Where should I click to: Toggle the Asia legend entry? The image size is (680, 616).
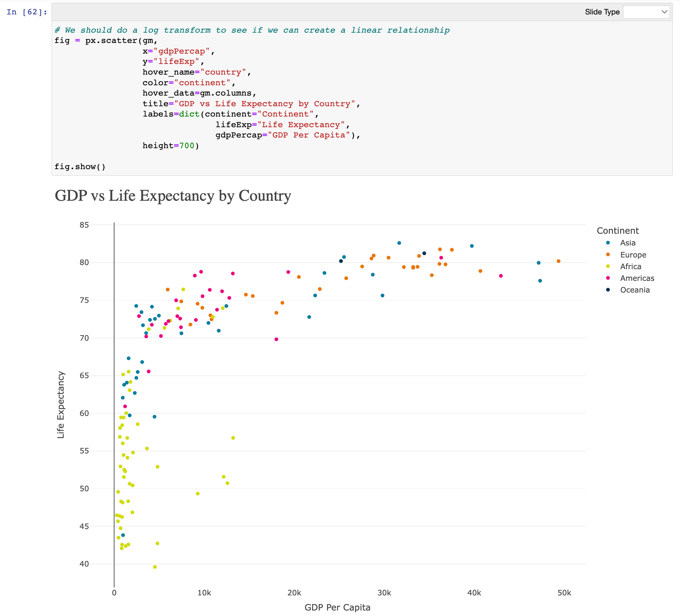pyautogui.click(x=628, y=243)
